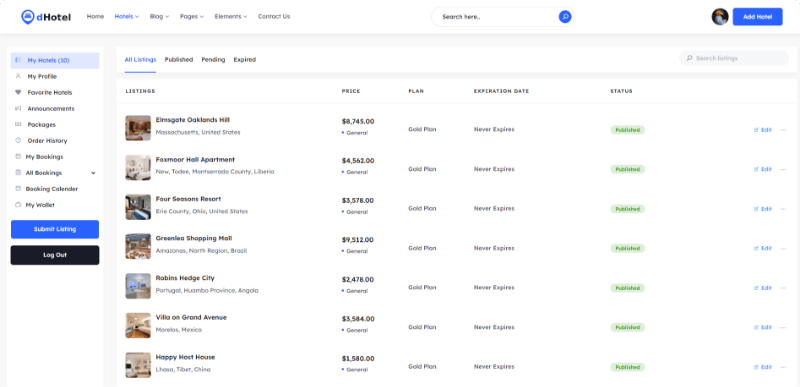Click the Log Out button
This screenshot has height=387, width=800.
click(55, 255)
